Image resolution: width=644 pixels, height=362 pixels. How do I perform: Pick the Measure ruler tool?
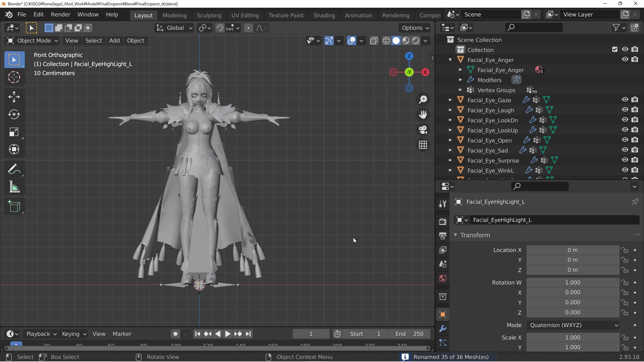14,187
